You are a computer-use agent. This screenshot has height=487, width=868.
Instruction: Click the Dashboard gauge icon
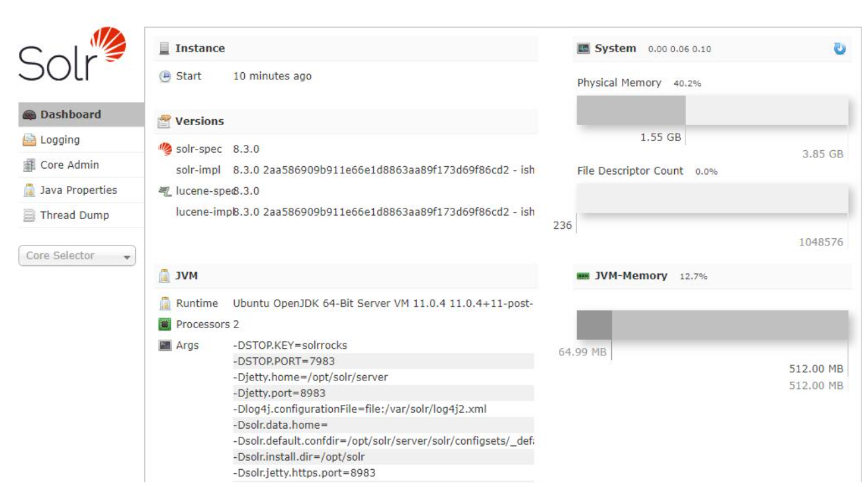click(x=29, y=115)
